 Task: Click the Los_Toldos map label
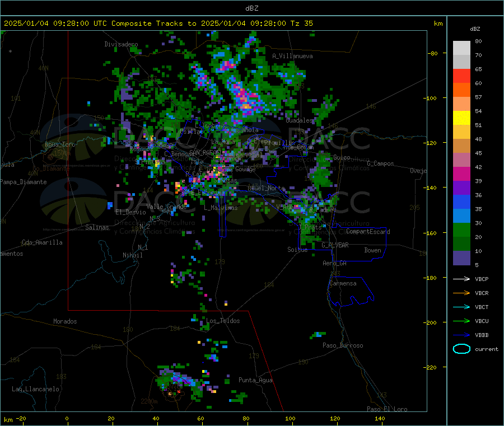click(x=223, y=321)
